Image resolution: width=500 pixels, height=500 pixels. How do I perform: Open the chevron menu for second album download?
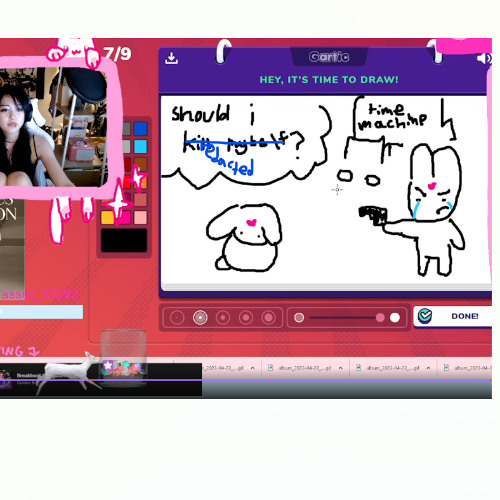tap(340, 368)
